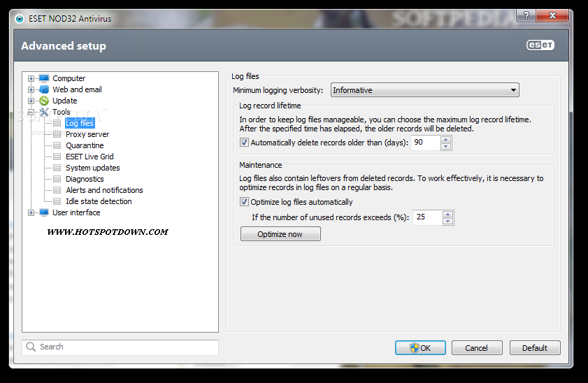
Task: Decrease the days value with down arrow
Action: 445,147
